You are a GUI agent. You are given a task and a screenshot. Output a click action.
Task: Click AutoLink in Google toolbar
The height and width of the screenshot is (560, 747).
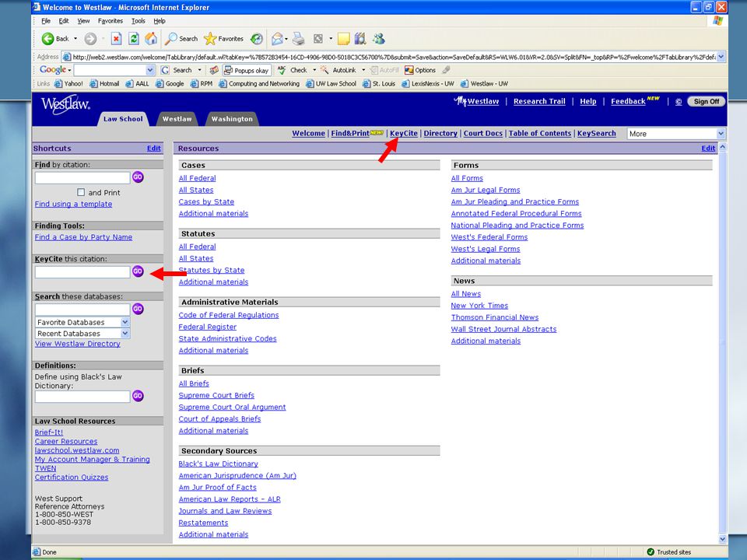click(x=338, y=70)
